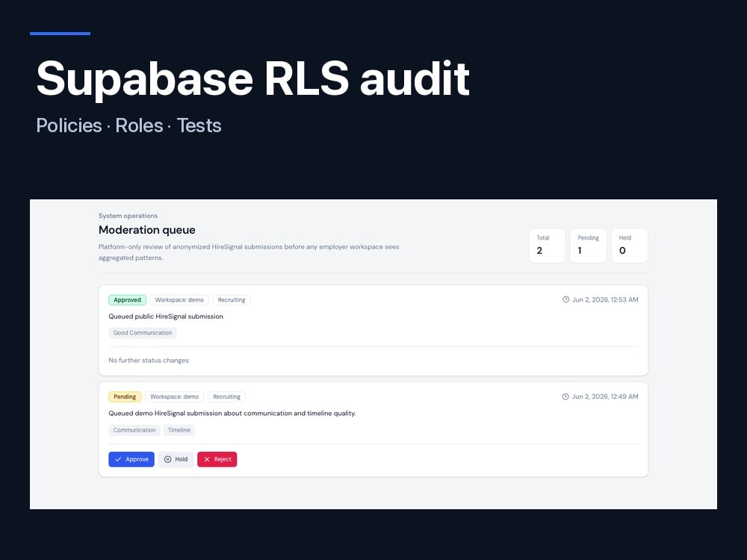Viewport: 747px width, 560px height.
Task: Click the 'Policies · Roles · Tests' subtitle
Action: [128, 125]
